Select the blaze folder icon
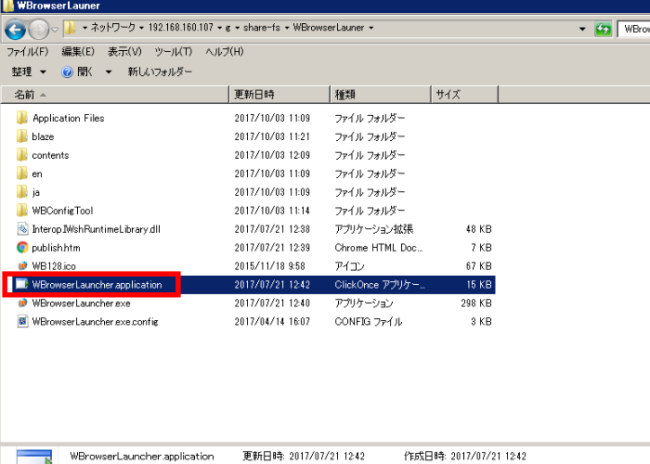650x464 pixels. click(22, 136)
